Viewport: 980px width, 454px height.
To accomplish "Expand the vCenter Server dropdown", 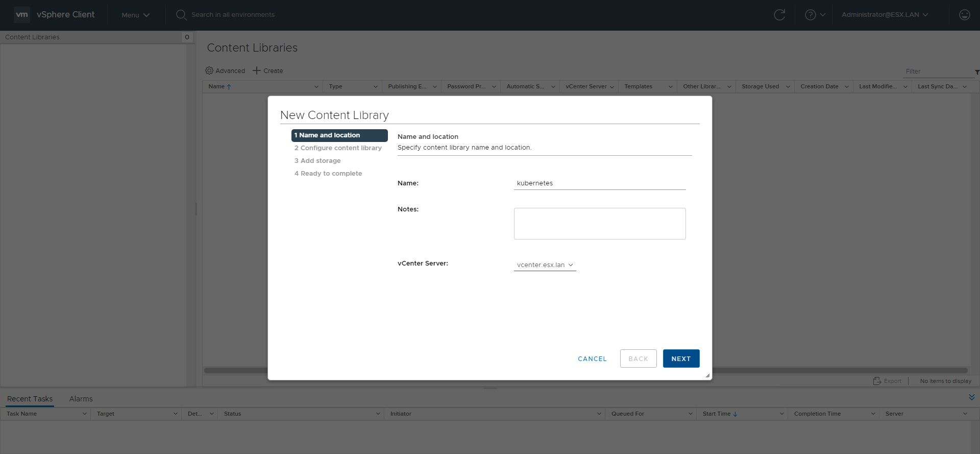I will coord(545,265).
